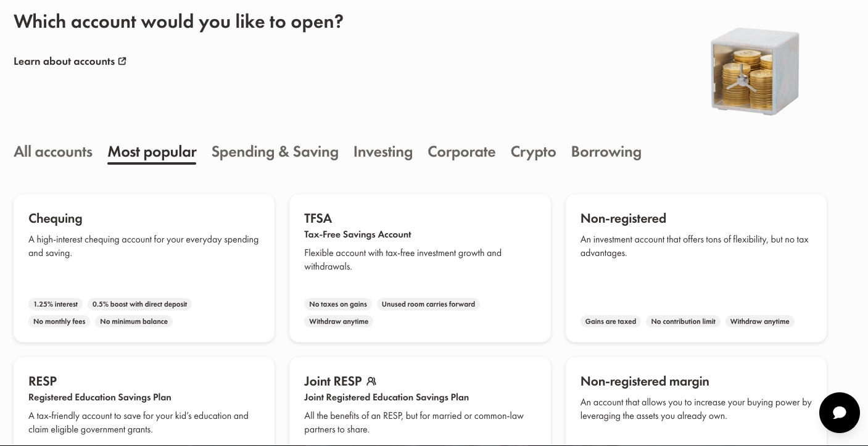This screenshot has height=446, width=868.
Task: Open the Corporate tab
Action: point(461,152)
